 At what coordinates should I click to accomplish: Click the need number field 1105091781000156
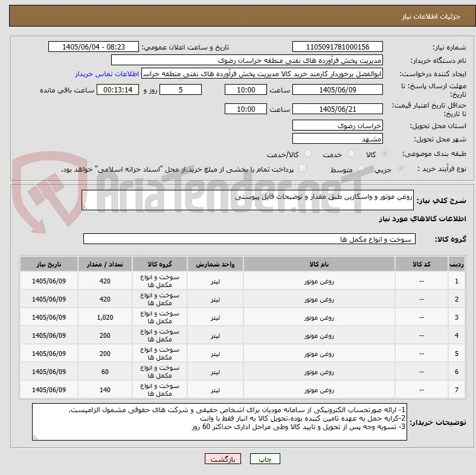point(338,47)
